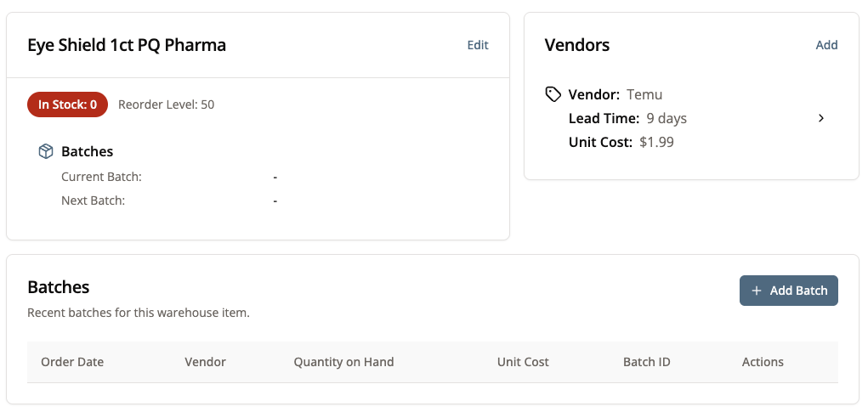Sort by Quantity on Hand column
This screenshot has width=868, height=418.
[x=343, y=362]
